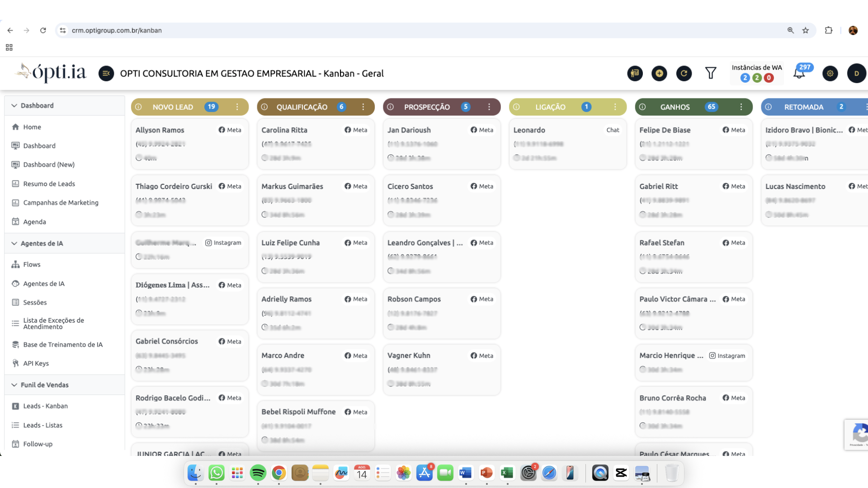Click info icon on NOVO LEAD column
This screenshot has width=868, height=488.
[x=138, y=107]
